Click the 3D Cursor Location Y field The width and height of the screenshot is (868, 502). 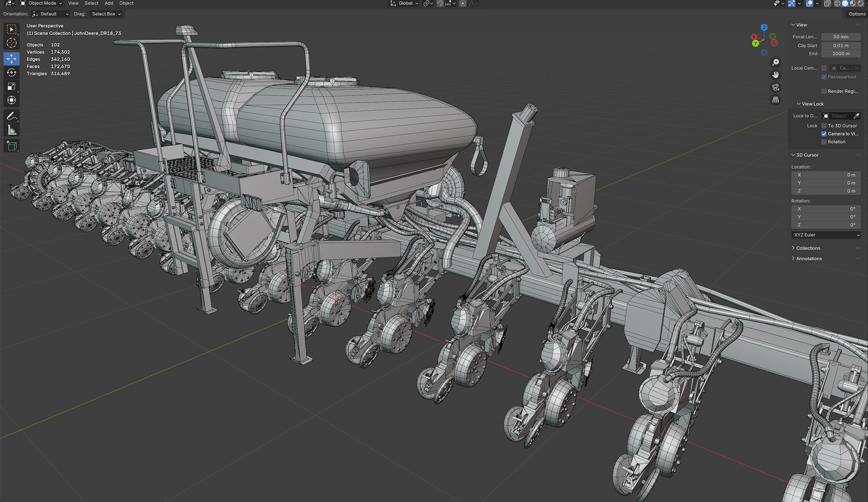click(826, 183)
